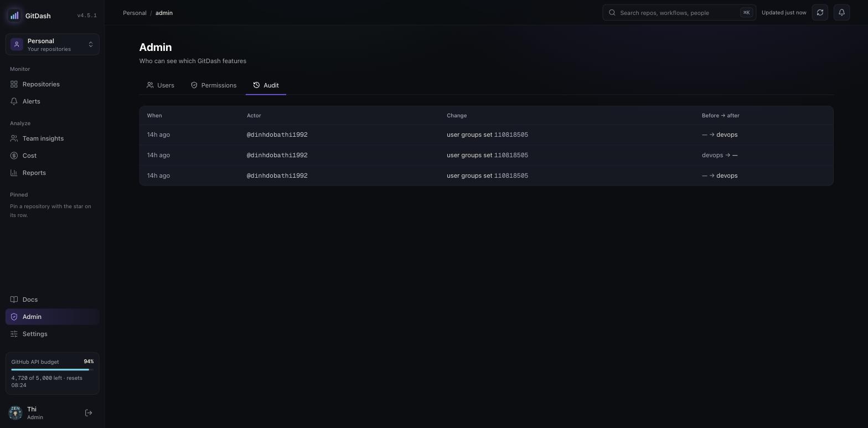Open Repositories from the sidebar
The image size is (868, 428).
coord(53,84)
